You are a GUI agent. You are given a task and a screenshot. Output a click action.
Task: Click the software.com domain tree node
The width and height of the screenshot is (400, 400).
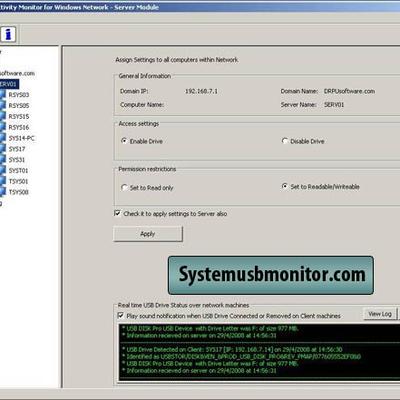[17, 73]
